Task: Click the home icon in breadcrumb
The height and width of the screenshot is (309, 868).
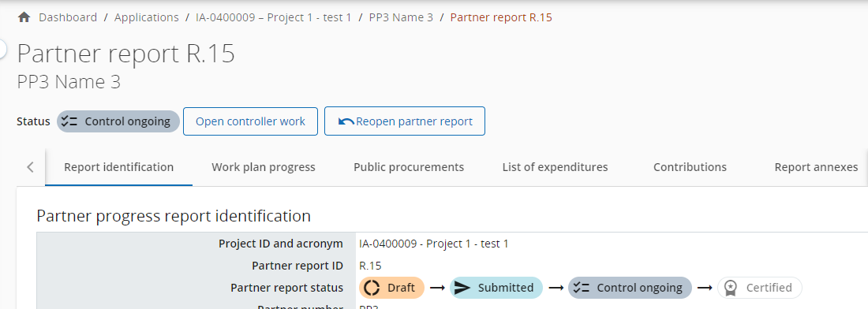Action: [24, 17]
